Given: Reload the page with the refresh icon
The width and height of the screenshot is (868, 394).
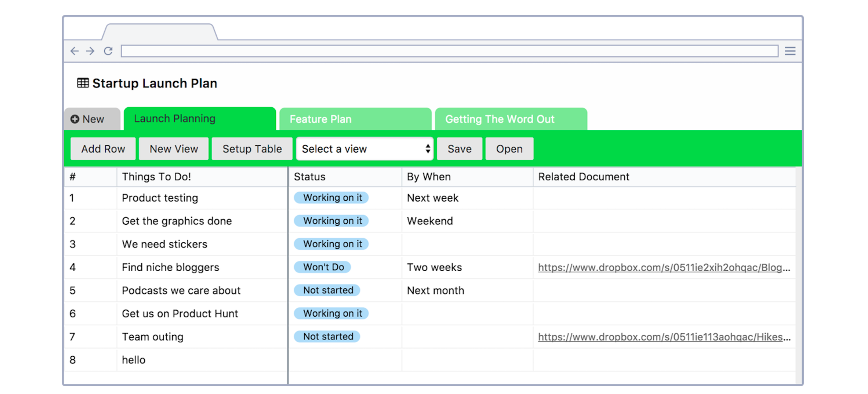Looking at the screenshot, I should pyautogui.click(x=108, y=51).
